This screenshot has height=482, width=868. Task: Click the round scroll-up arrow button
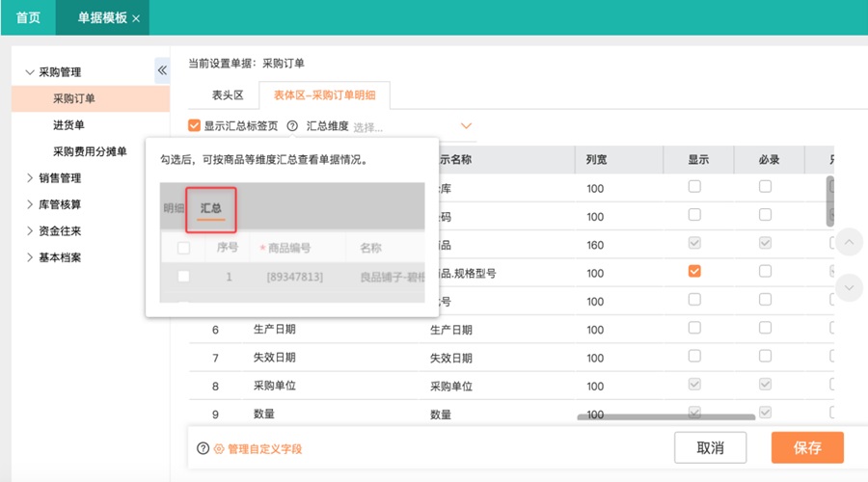pos(850,241)
